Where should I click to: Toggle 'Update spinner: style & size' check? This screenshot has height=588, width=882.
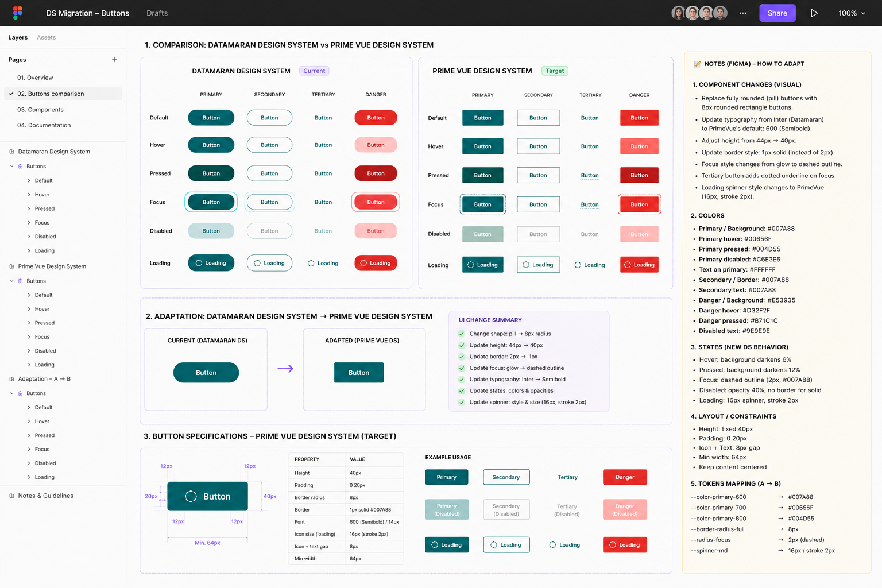[462, 403]
